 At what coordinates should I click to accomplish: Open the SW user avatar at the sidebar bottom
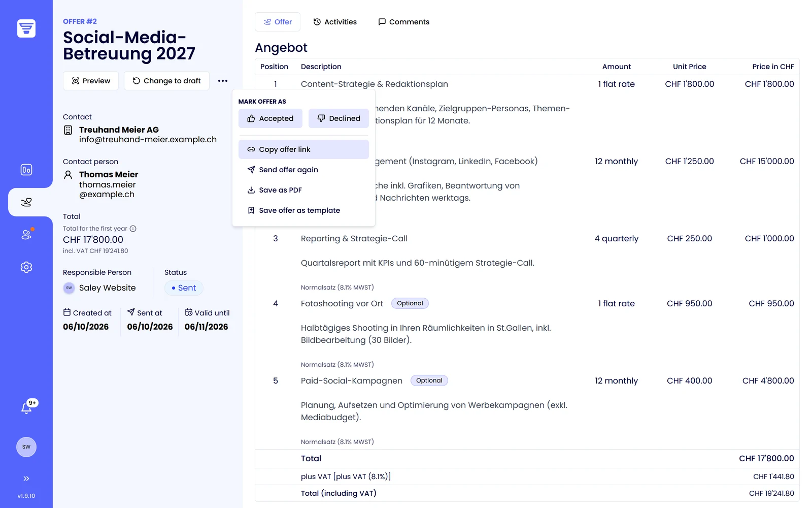click(26, 447)
